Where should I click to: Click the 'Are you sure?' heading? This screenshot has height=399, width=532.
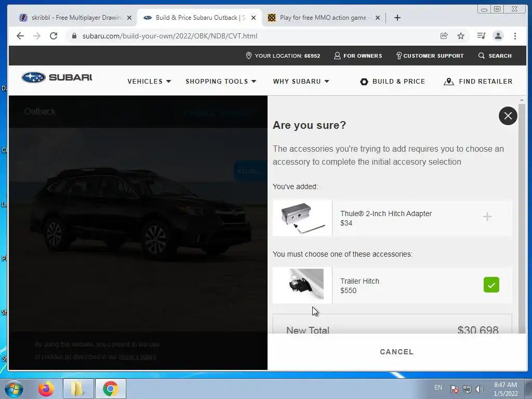pos(309,125)
